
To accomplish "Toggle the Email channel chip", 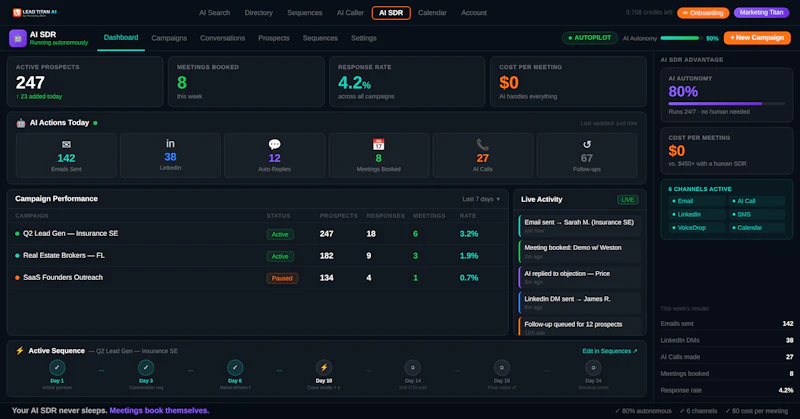I will tap(697, 201).
